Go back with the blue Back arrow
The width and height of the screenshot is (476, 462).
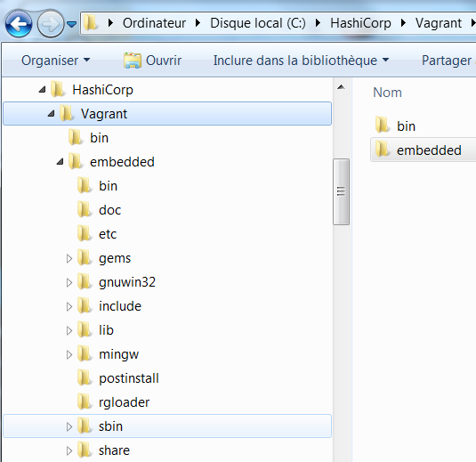click(19, 24)
